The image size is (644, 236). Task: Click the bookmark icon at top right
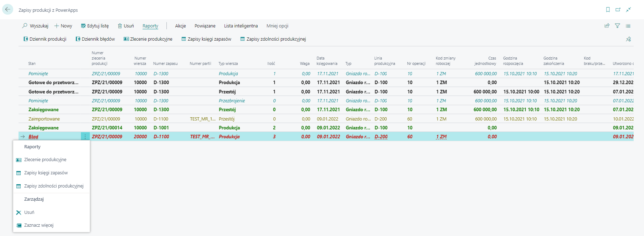[608, 10]
